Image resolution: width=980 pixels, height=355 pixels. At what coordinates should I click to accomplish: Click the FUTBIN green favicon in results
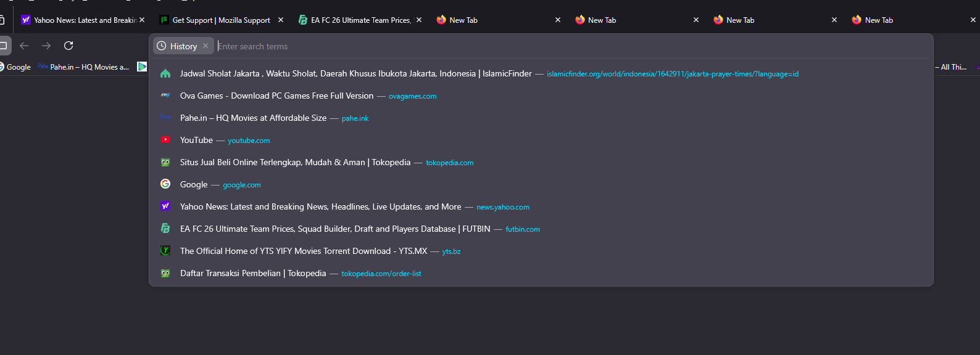(165, 228)
